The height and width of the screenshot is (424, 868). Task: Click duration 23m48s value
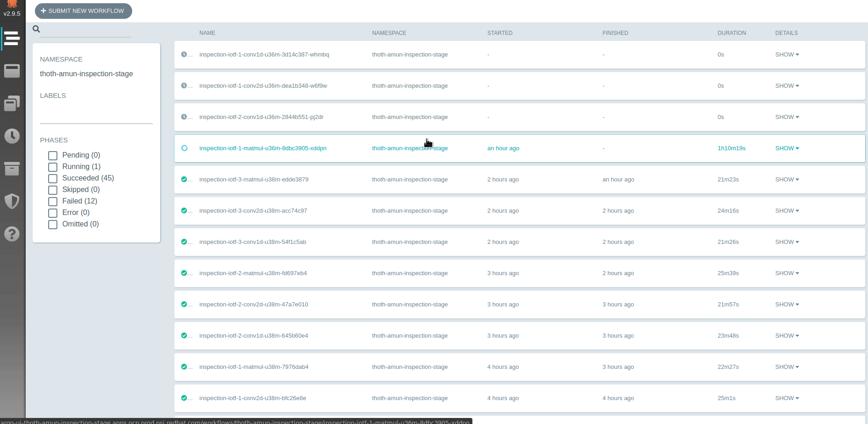[x=728, y=336]
